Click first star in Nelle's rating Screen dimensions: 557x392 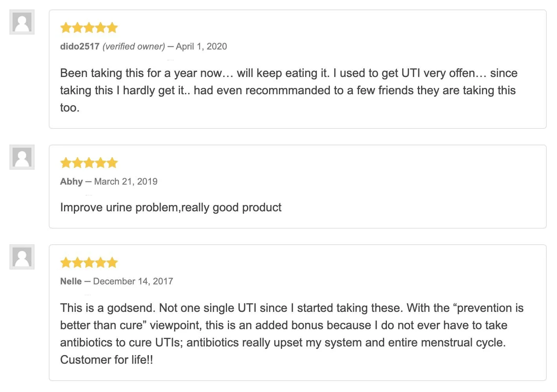tap(66, 263)
